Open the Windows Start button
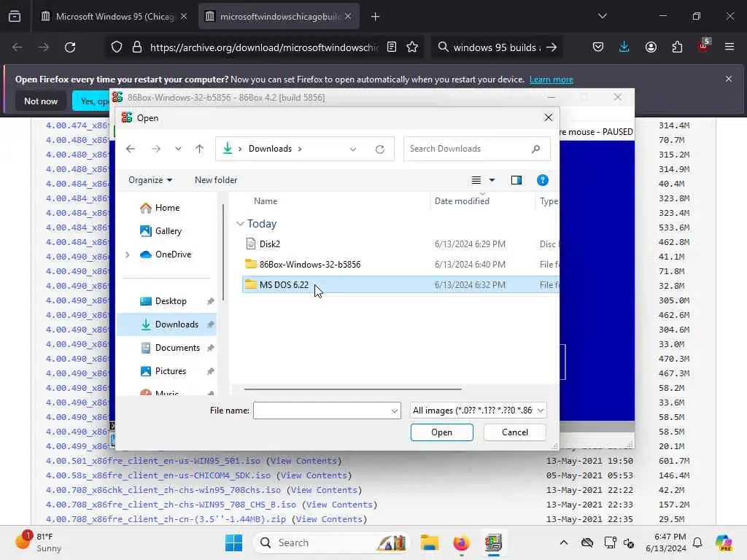747x560 pixels. (x=233, y=542)
